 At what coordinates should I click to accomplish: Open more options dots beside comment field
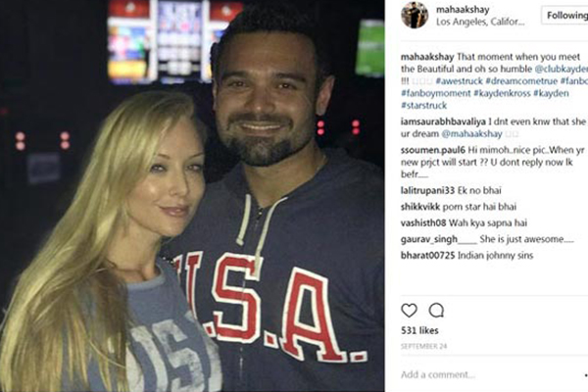point(585,374)
